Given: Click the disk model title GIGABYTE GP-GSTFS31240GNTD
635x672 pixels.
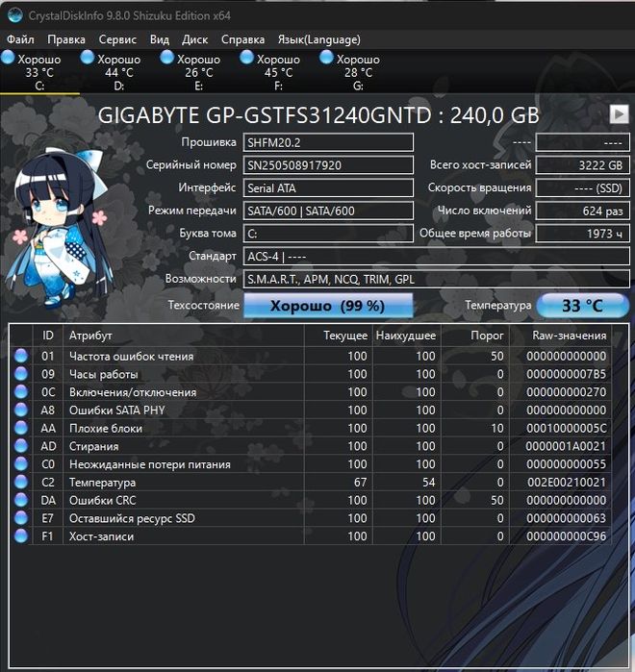Looking at the screenshot, I should tap(318, 114).
